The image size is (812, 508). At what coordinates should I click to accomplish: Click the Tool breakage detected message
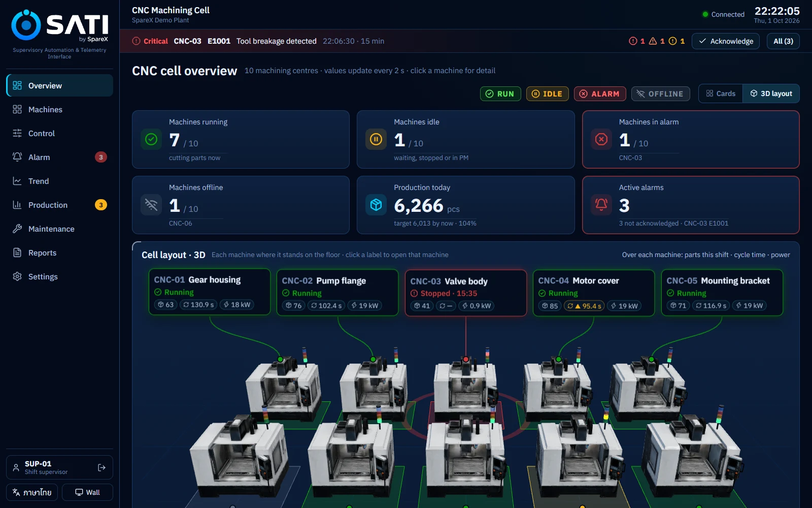[x=277, y=41]
